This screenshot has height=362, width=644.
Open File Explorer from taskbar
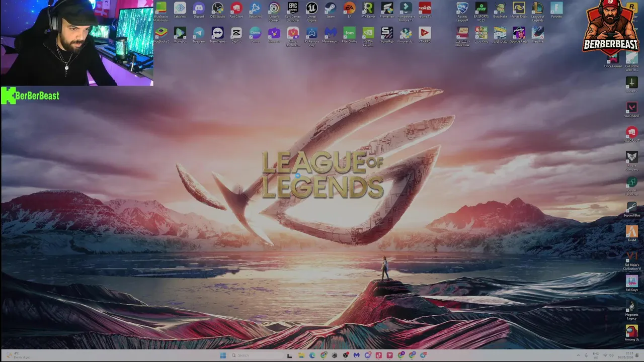(x=301, y=355)
